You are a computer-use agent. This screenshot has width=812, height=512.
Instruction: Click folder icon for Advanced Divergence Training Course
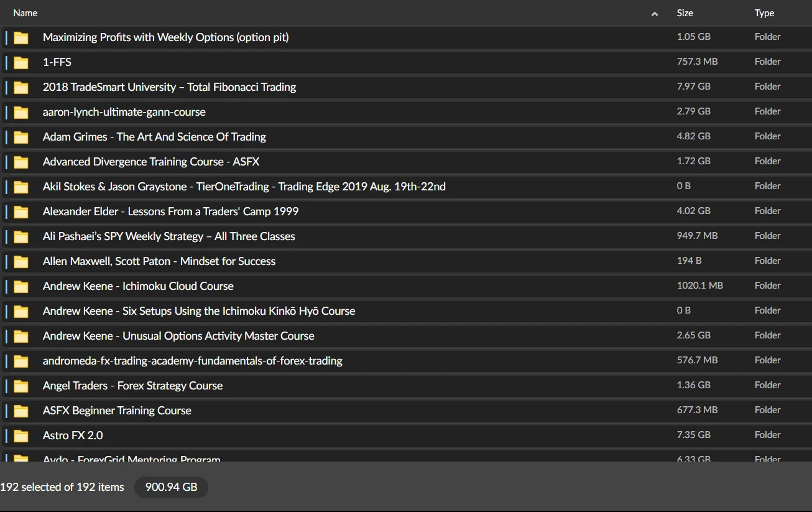pyautogui.click(x=21, y=162)
